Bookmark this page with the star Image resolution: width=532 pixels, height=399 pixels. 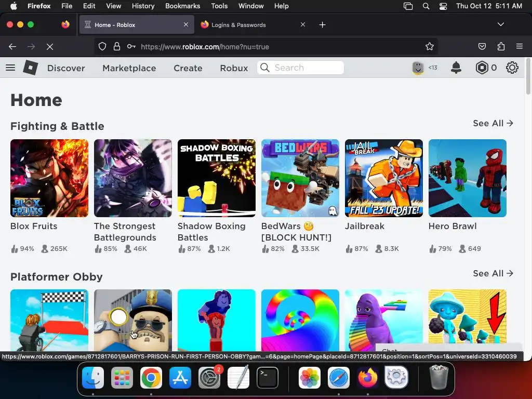[x=430, y=46]
